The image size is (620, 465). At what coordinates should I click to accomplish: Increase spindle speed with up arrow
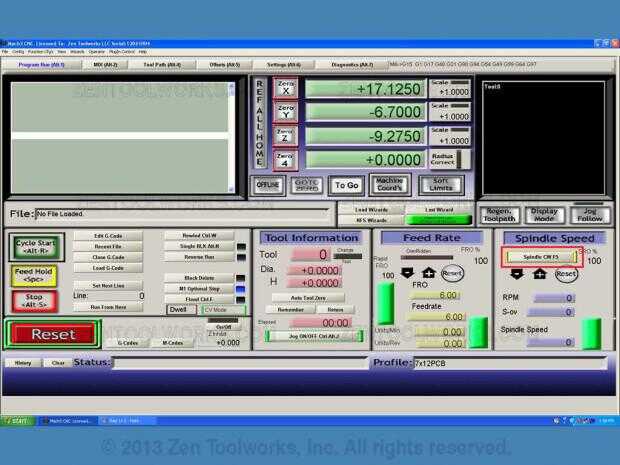coord(540,274)
